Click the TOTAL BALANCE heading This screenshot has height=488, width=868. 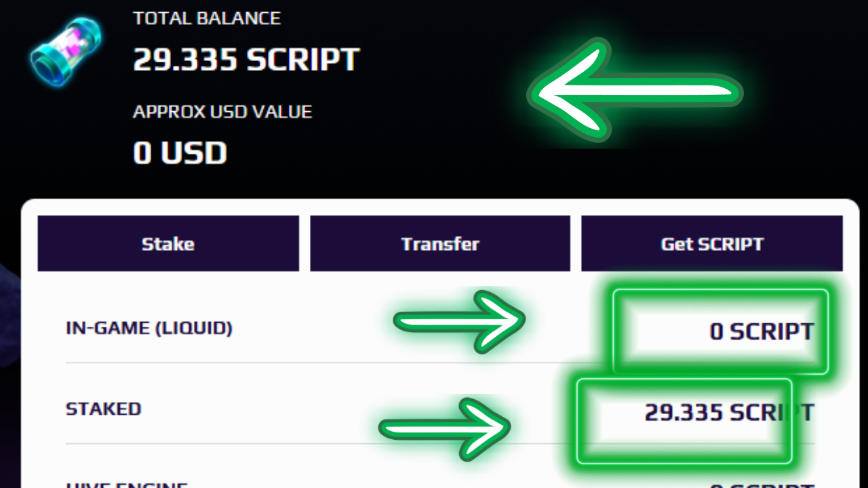tap(207, 18)
